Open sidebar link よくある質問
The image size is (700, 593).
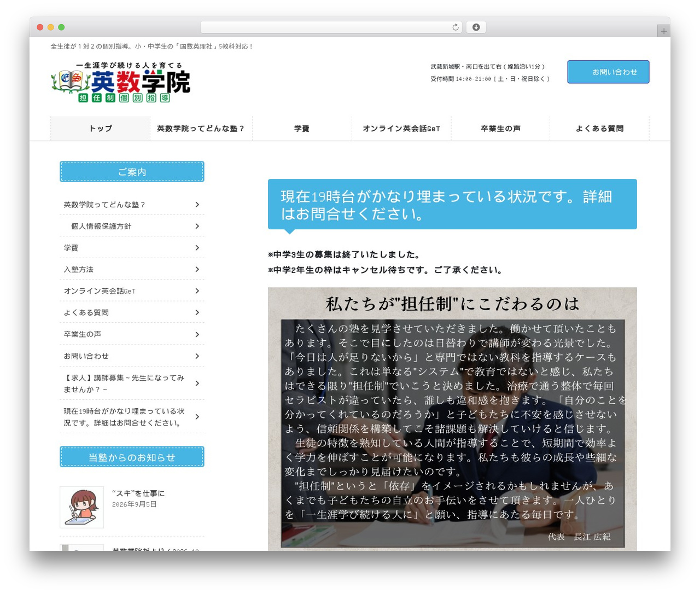(x=132, y=312)
